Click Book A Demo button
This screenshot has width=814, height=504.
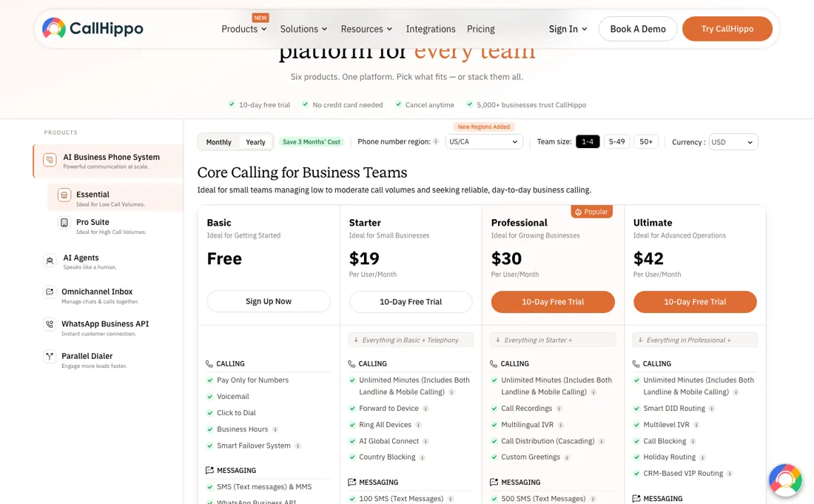click(637, 29)
